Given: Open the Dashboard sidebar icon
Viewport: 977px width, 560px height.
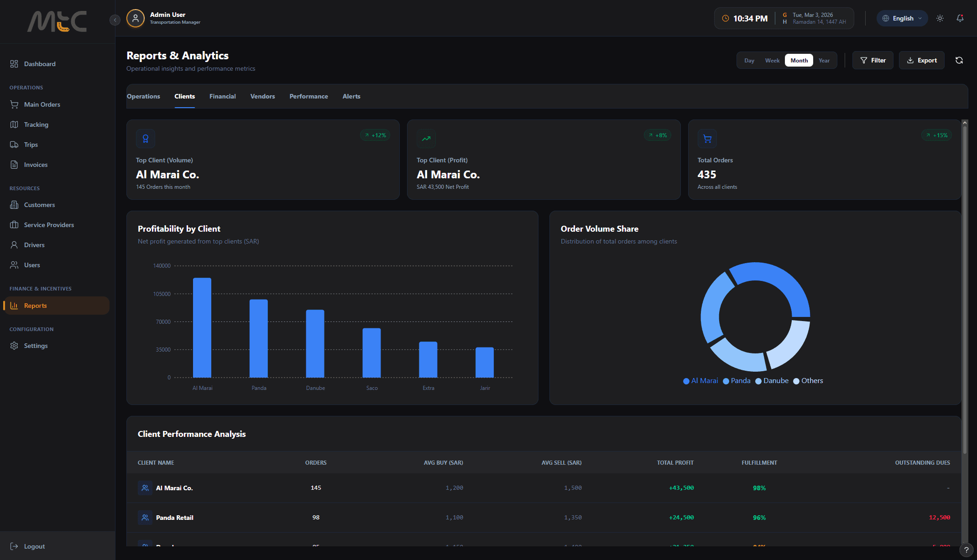Looking at the screenshot, I should [14, 64].
